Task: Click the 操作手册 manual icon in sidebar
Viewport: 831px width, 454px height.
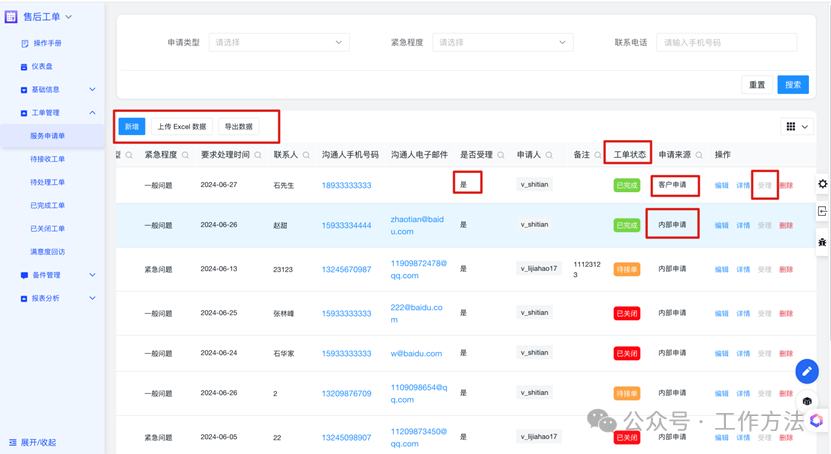Action: (24, 44)
